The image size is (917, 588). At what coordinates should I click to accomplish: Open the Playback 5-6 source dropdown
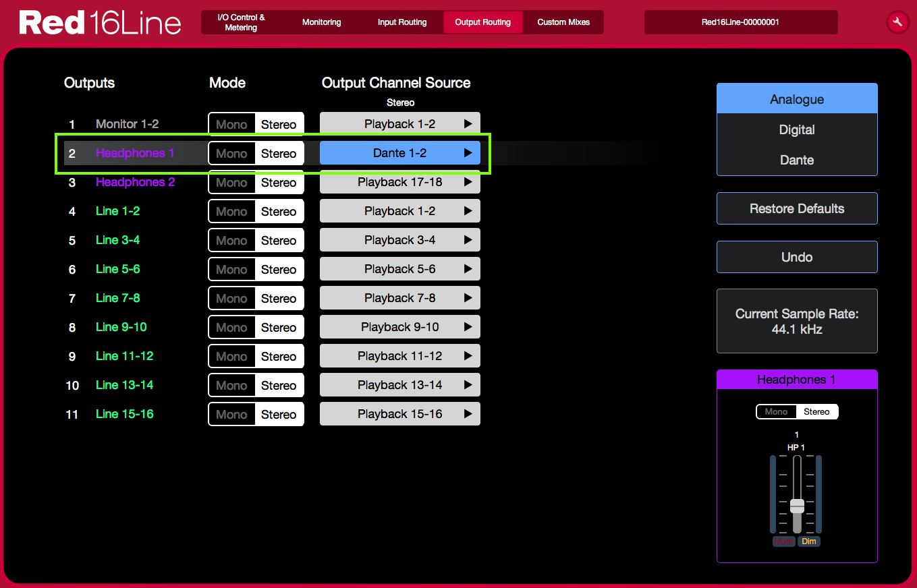pyautogui.click(x=400, y=269)
